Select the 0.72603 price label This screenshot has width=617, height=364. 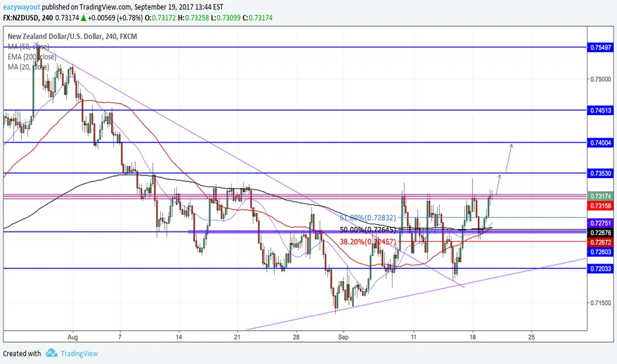(x=600, y=252)
